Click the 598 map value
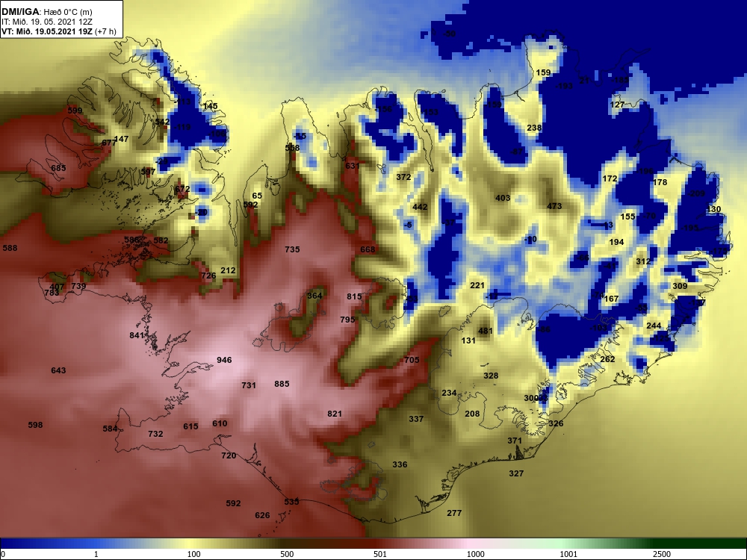Screen dimensions: 747x560 coord(35,425)
